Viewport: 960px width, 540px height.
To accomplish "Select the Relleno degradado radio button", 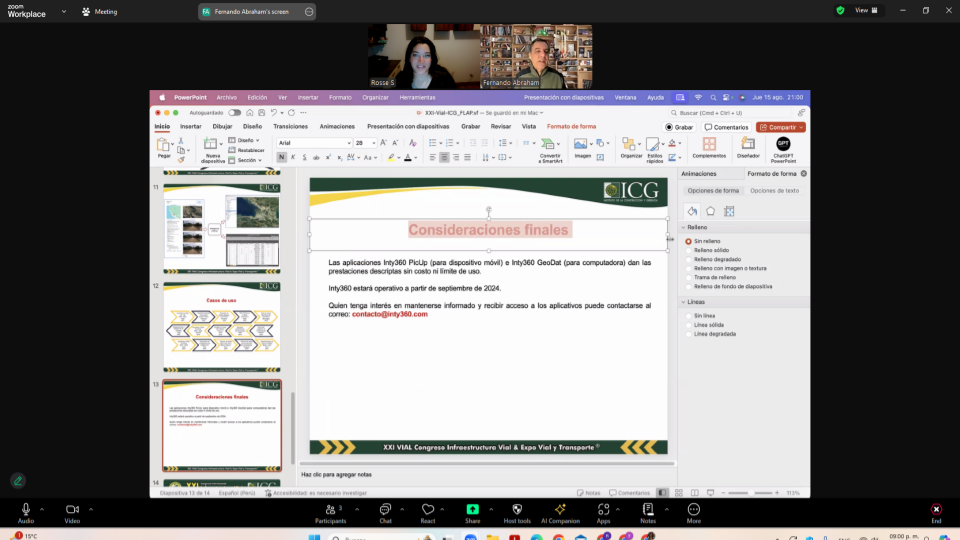I will [689, 260].
